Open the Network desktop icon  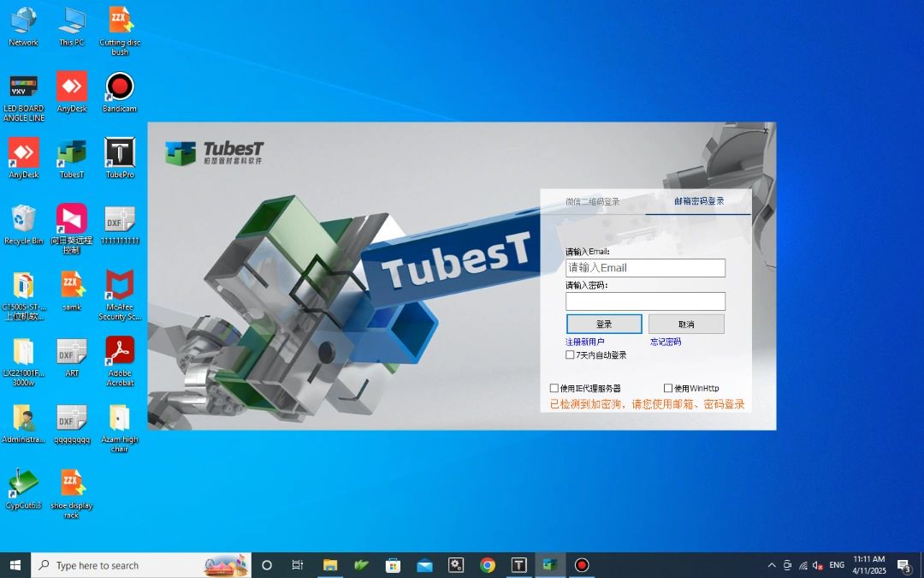click(x=24, y=27)
